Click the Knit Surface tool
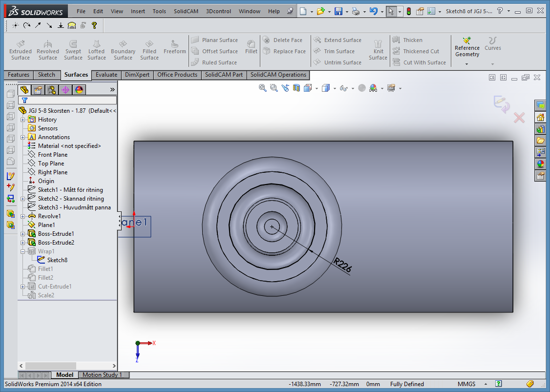This screenshot has width=550, height=392. click(x=378, y=50)
